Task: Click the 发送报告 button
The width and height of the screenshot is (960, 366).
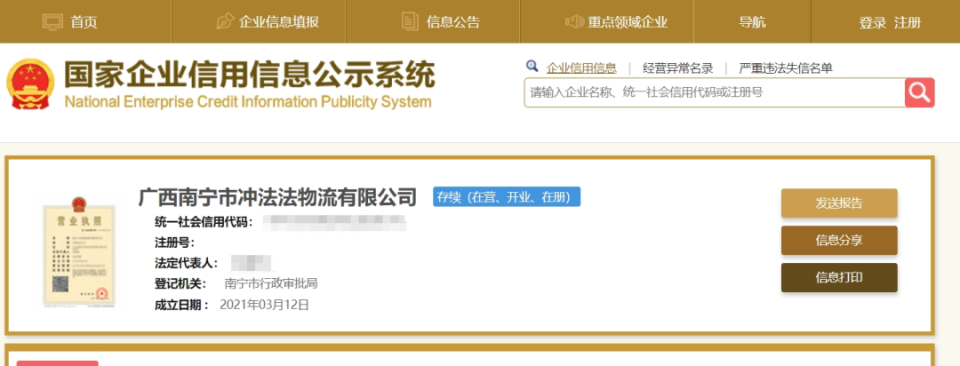Action: click(839, 203)
